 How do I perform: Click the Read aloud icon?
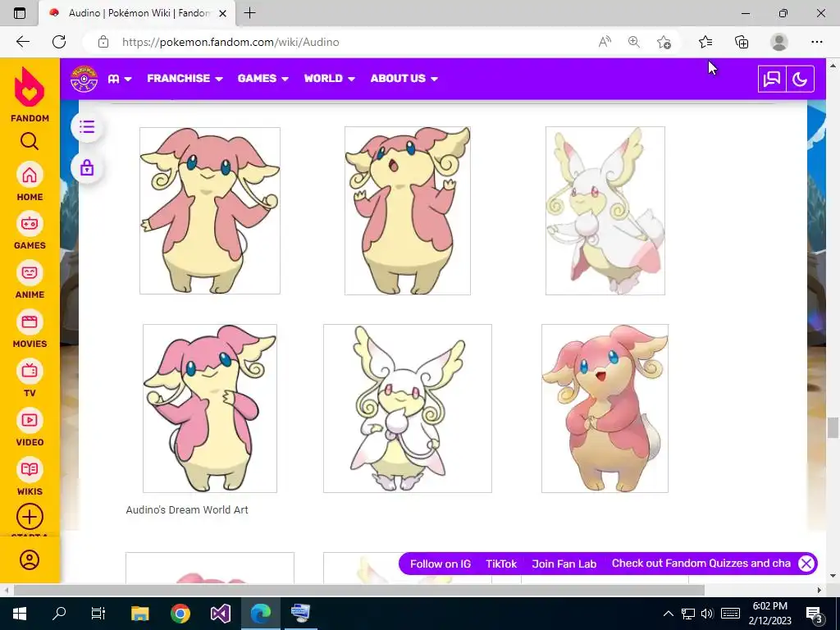tap(605, 42)
